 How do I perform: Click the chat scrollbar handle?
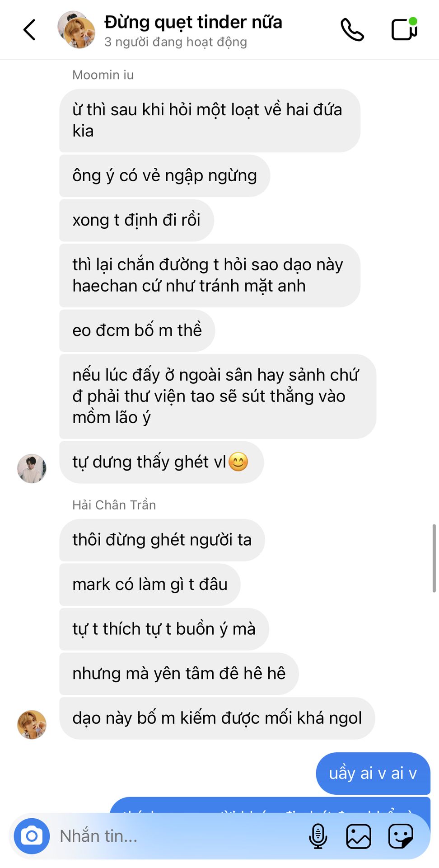tap(434, 558)
